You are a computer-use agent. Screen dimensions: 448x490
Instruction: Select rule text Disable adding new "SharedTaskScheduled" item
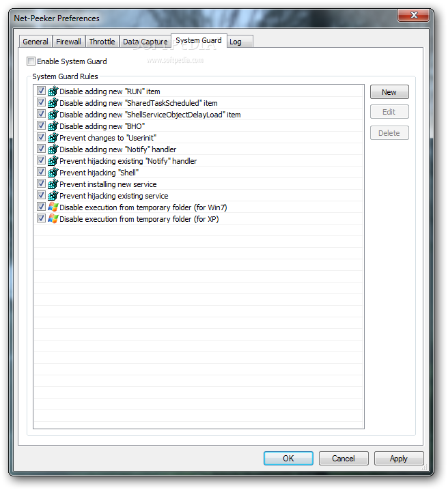(x=139, y=103)
